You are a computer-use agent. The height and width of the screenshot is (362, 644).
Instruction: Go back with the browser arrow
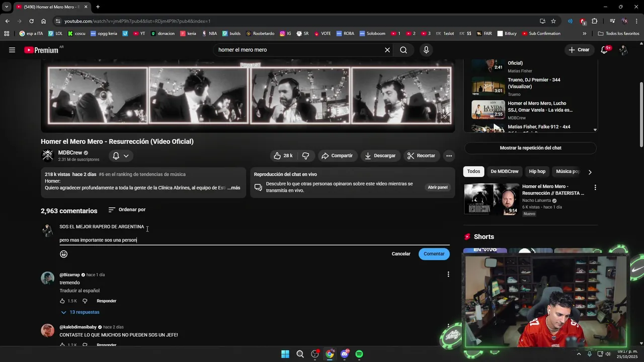[7, 21]
